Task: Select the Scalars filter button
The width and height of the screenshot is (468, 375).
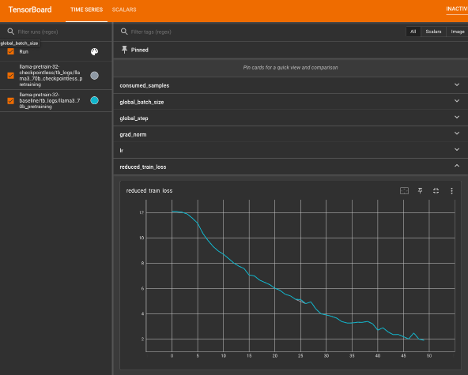Action: click(x=433, y=32)
